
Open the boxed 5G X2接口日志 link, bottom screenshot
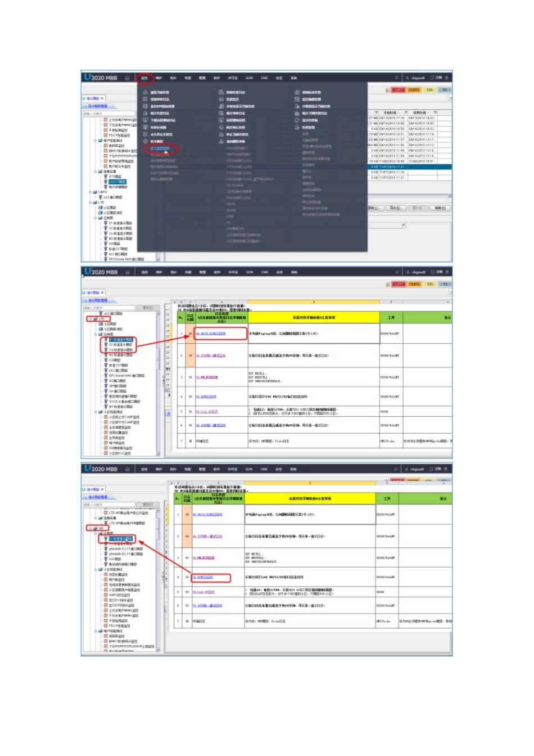[x=203, y=577]
